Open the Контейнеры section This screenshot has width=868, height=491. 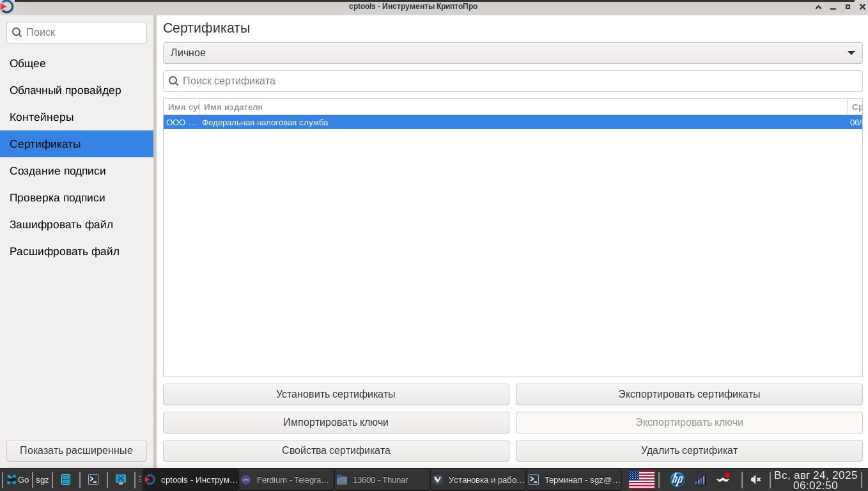(x=77, y=117)
